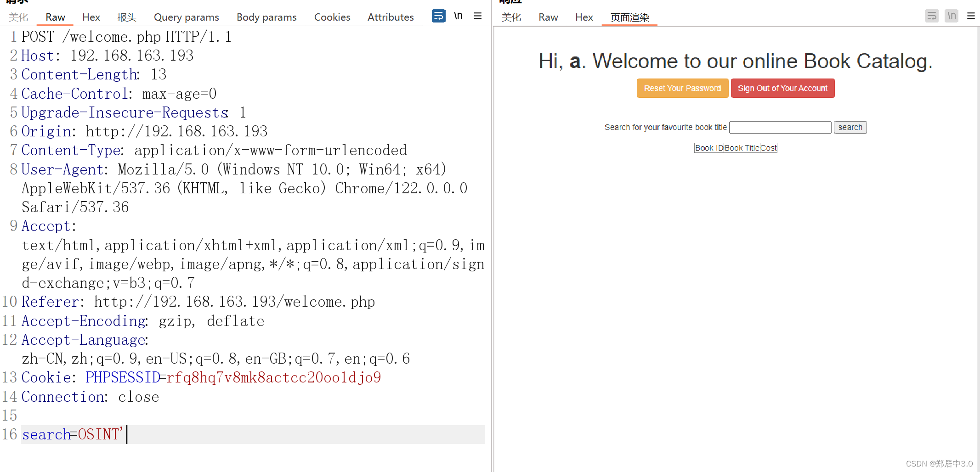This screenshot has width=980, height=472.
Task: Open response panel hamburger menu
Action: (x=971, y=16)
